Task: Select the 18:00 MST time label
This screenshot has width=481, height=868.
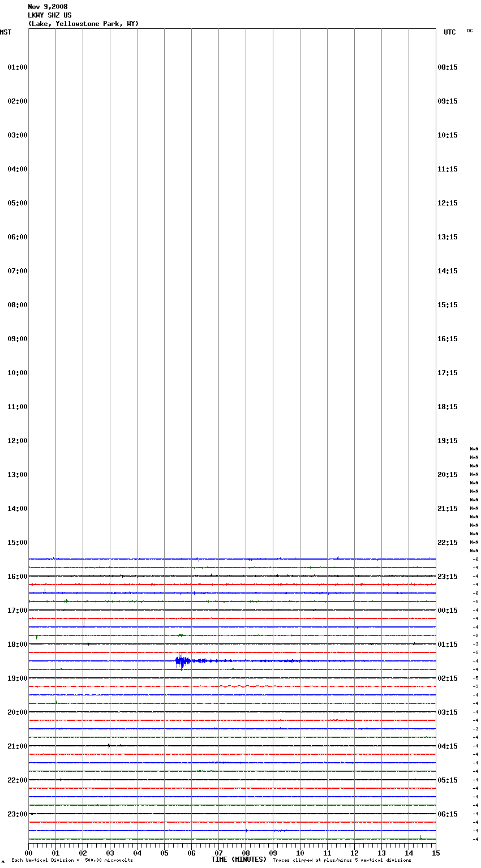Action: tap(17, 644)
